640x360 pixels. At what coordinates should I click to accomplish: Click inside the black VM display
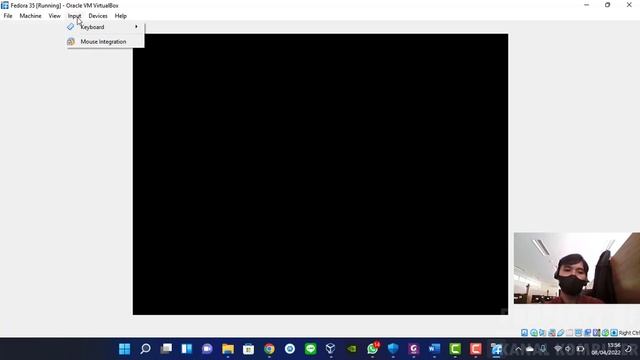[x=320, y=174]
